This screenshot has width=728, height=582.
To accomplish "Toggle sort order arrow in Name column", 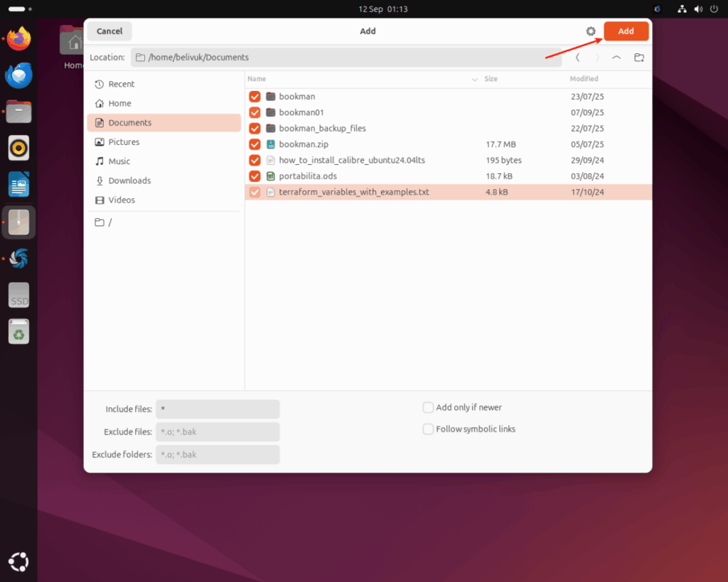I will click(474, 80).
